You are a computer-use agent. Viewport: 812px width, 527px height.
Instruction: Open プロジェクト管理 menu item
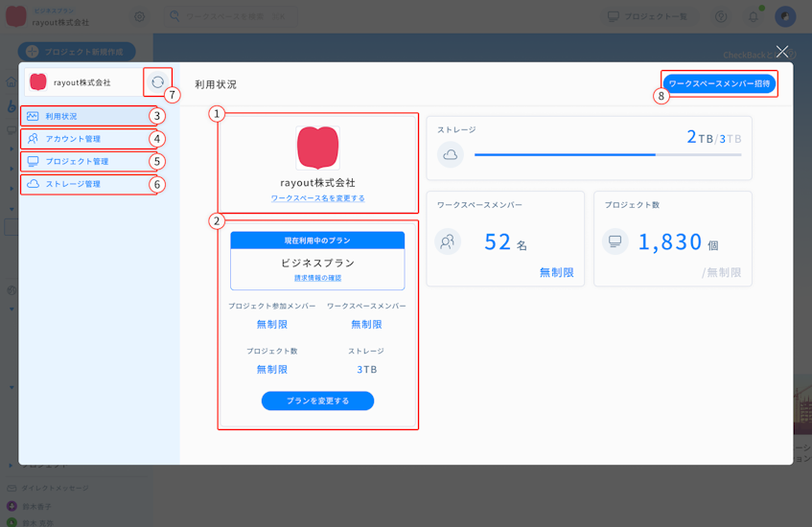(88, 162)
